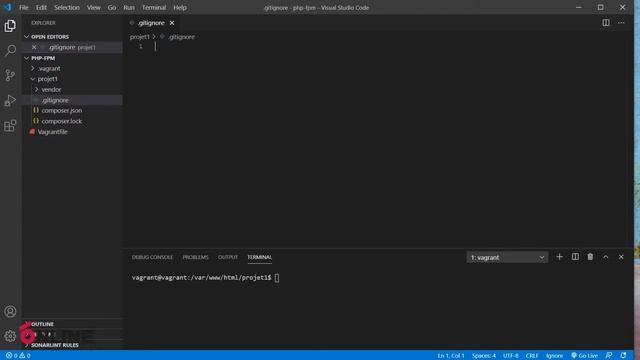Click .gitignore in the breadcrumb
This screenshot has height=360, width=640.
[x=181, y=37]
